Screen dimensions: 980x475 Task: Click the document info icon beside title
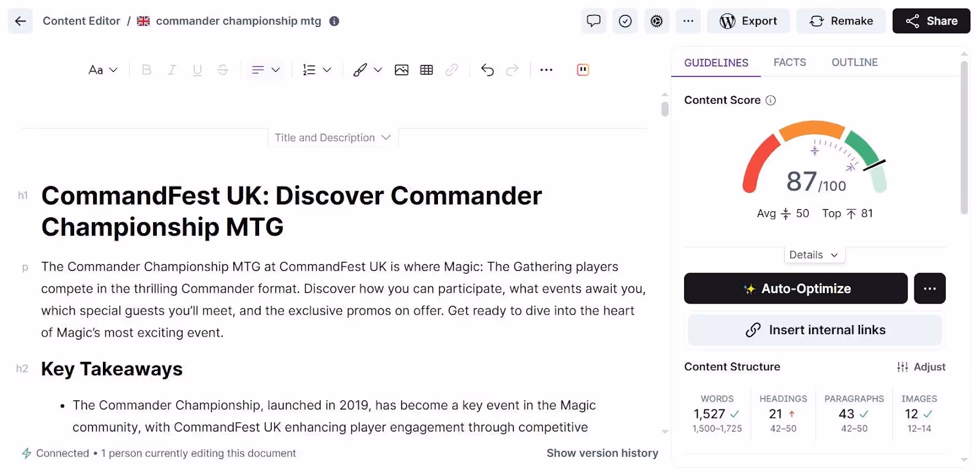tap(334, 21)
